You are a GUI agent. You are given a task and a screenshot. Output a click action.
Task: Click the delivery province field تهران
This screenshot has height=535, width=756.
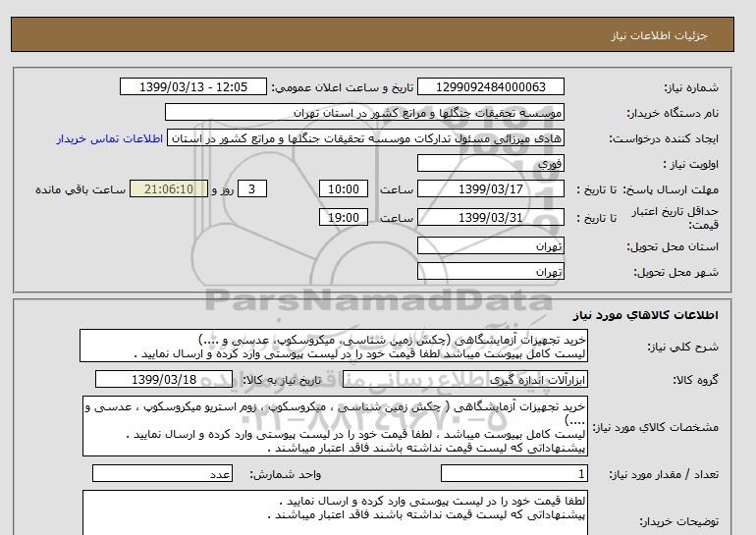[x=491, y=246]
